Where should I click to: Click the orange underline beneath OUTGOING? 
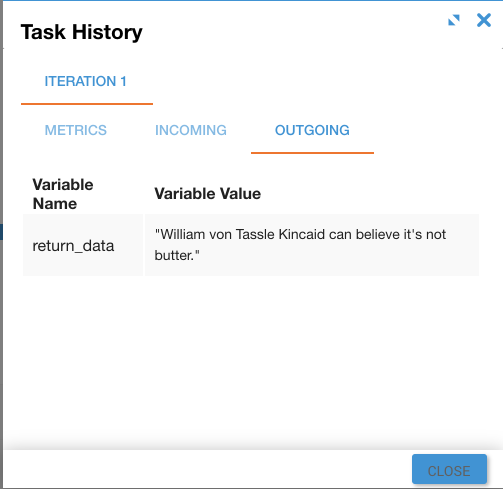click(x=312, y=153)
